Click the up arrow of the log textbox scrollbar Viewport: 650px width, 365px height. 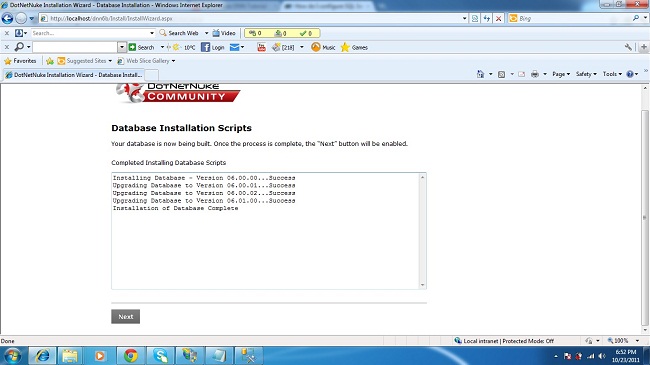422,178
